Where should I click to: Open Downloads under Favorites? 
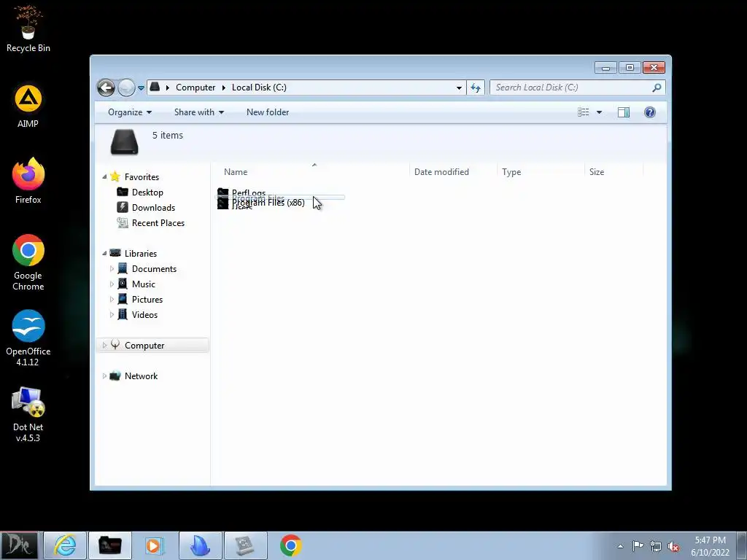[x=153, y=208]
